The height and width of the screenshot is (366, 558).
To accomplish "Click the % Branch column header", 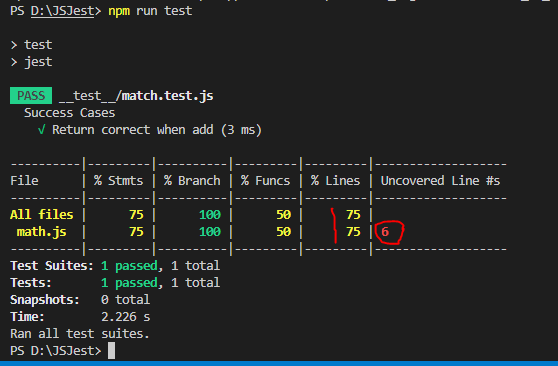I will click(x=192, y=181).
